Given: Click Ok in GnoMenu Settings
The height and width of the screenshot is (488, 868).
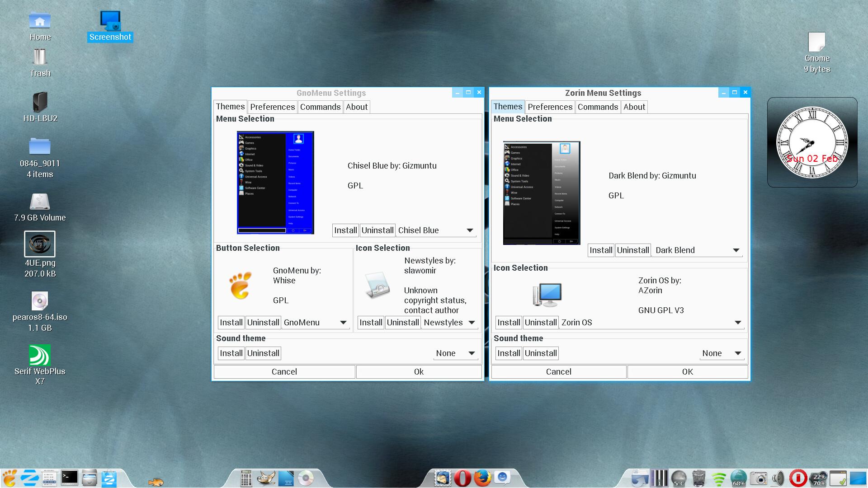Looking at the screenshot, I should coord(419,372).
